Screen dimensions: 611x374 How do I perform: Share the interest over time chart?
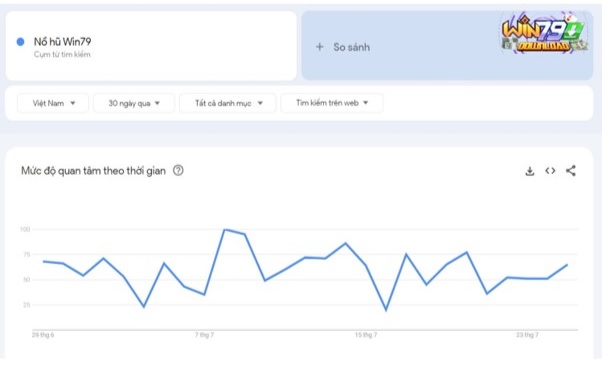pos(571,171)
